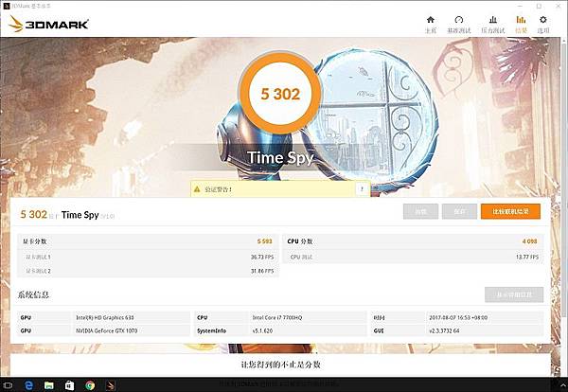Image resolution: width=568 pixels, height=392 pixels.
Task: Click the graphics score value 5 593
Action: tap(264, 241)
